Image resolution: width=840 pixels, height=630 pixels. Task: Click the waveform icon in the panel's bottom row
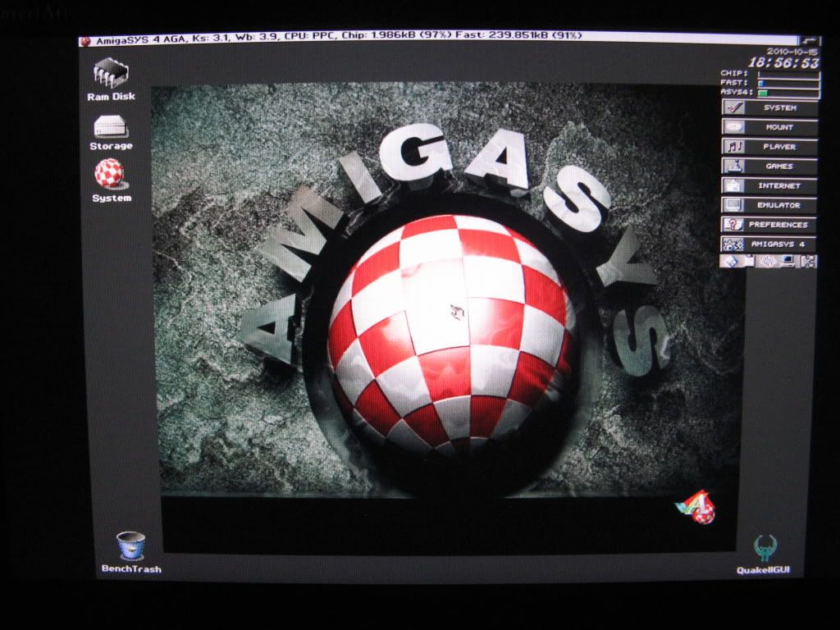pyautogui.click(x=768, y=261)
